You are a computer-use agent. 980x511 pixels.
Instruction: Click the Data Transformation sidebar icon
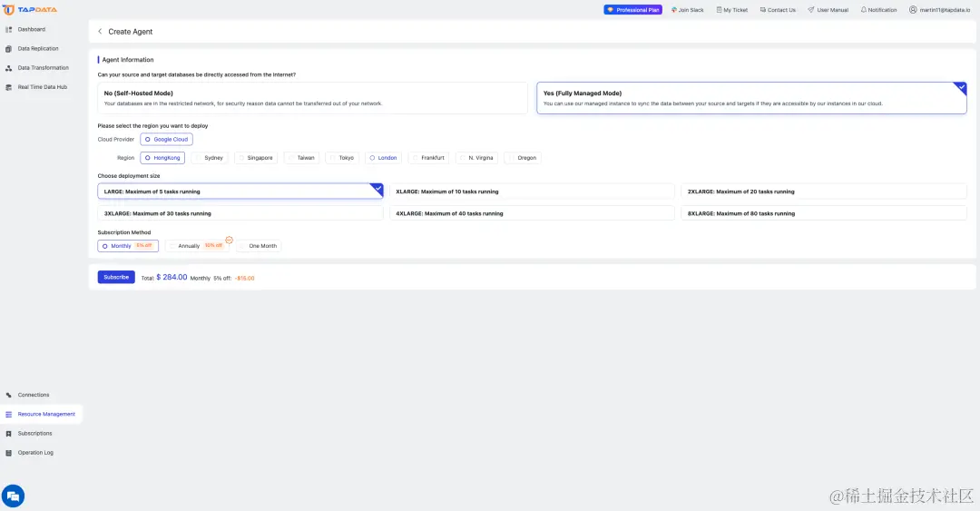point(9,68)
